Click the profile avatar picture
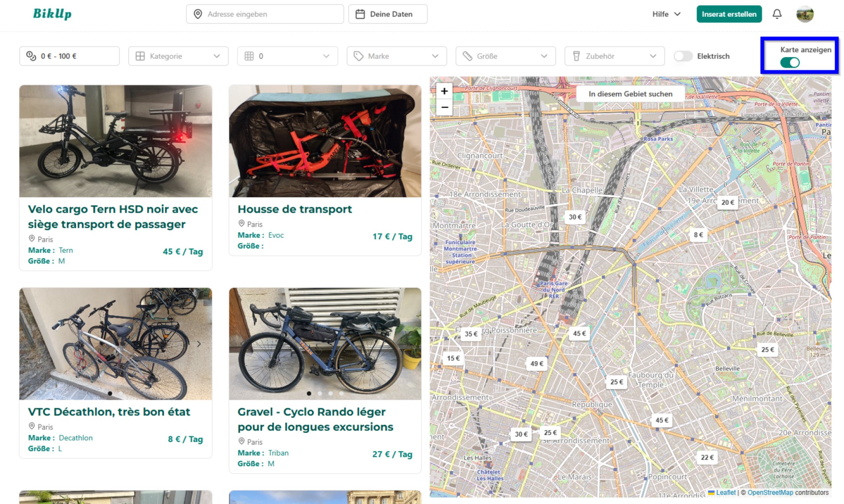This screenshot has width=844, height=504. click(x=805, y=14)
